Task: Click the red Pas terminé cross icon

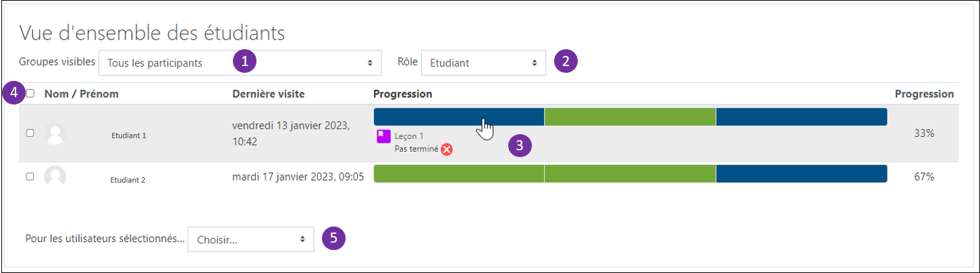Action: (x=447, y=150)
